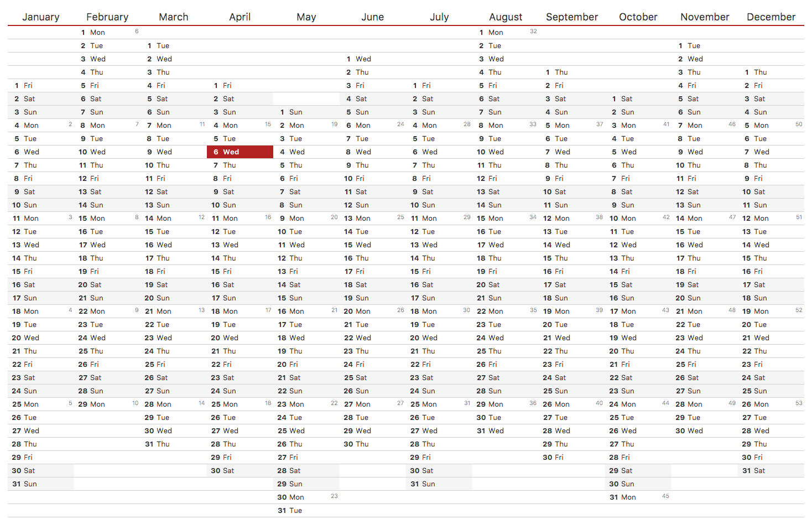Select 1 Mon in February
Viewport: 812px width, 524px height.
pyautogui.click(x=107, y=32)
